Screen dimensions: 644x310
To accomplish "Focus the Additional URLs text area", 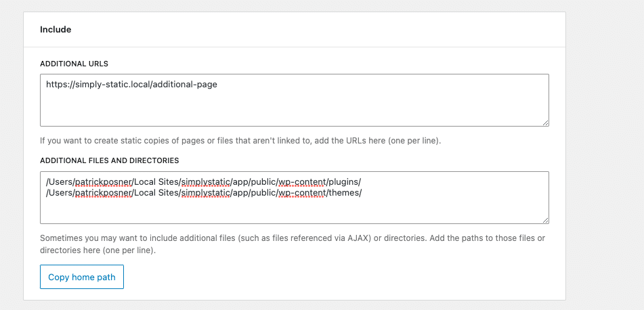I will (x=295, y=100).
